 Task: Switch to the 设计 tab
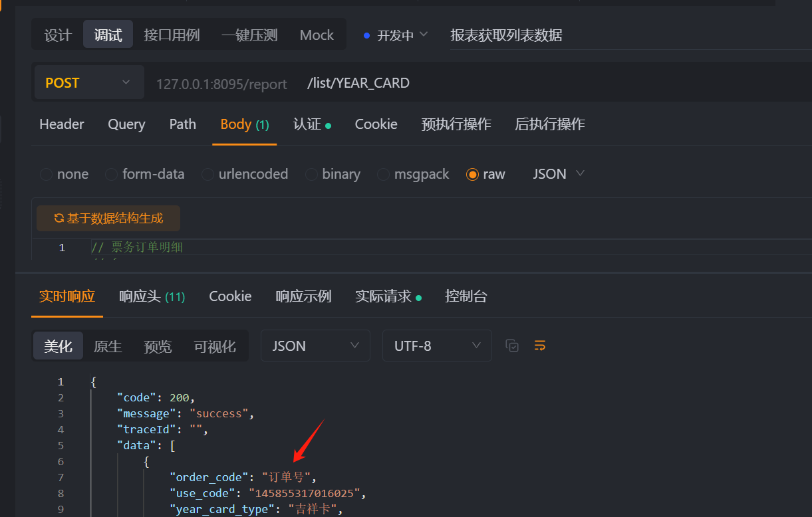[x=57, y=35]
